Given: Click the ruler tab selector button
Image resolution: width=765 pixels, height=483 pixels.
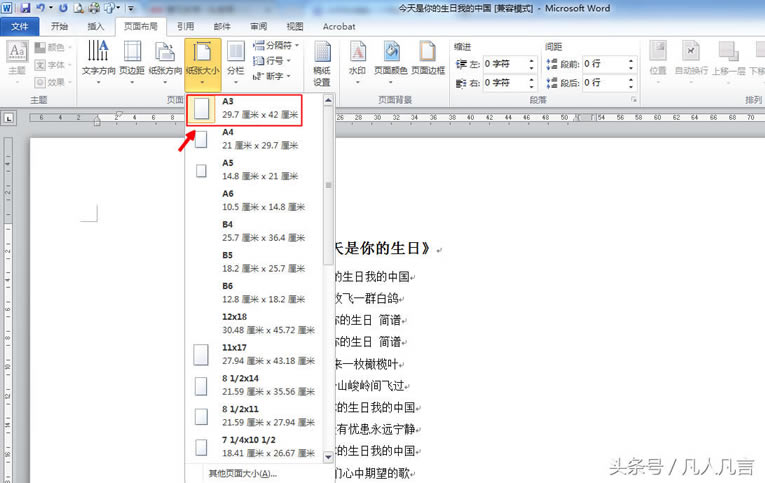Looking at the screenshot, I should click(9, 118).
